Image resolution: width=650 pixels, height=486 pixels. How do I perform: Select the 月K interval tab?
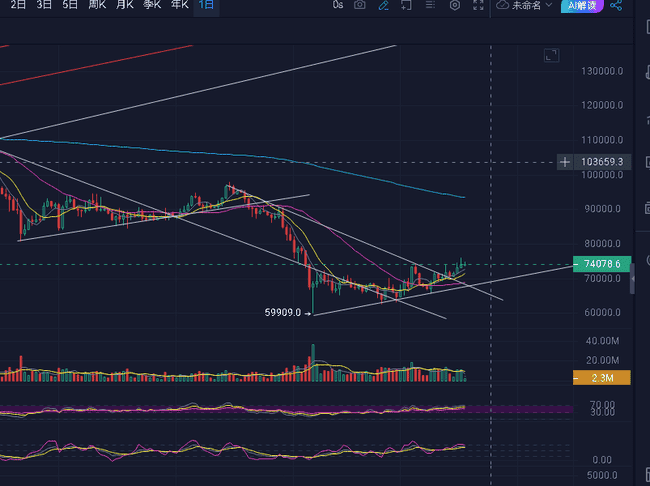click(124, 5)
